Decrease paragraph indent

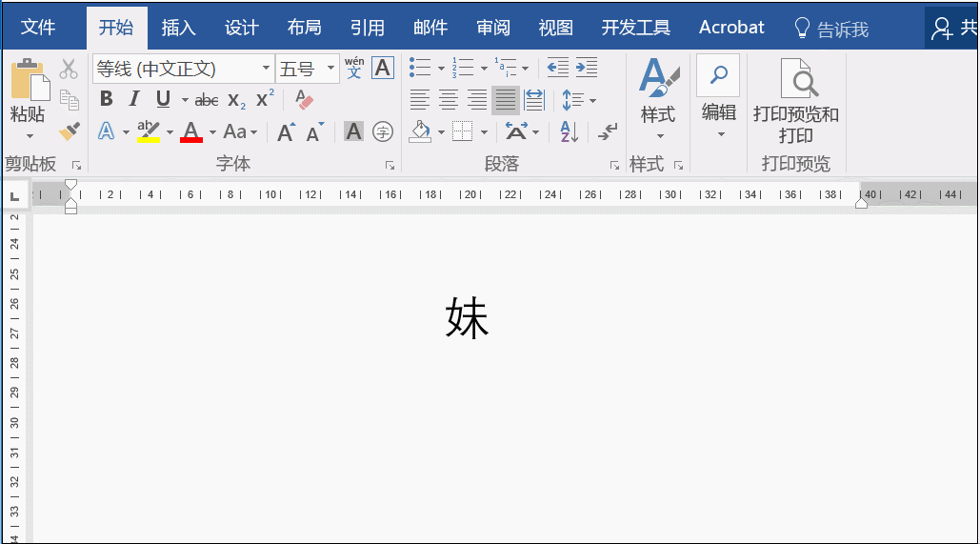point(558,67)
